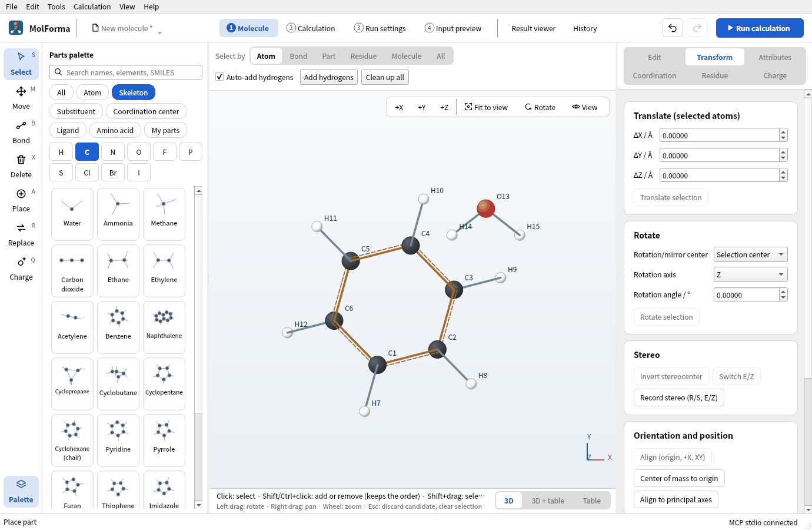Choose the Replace tool
Viewport: 812px width, 530px height.
tap(21, 234)
